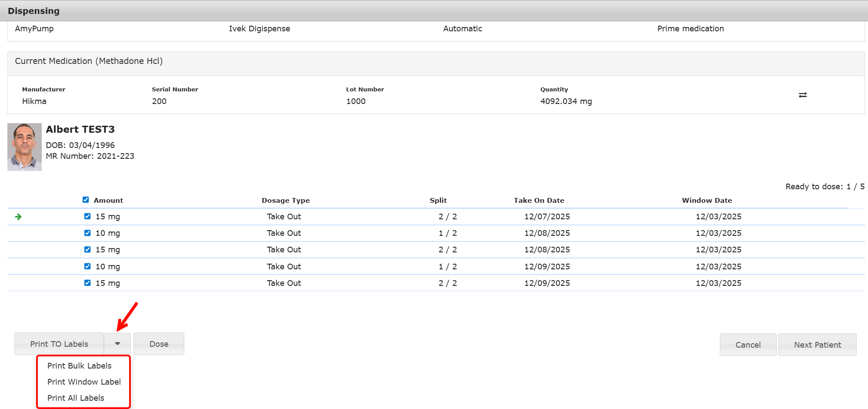
Task: Choose Print Window Label option
Action: 84,382
